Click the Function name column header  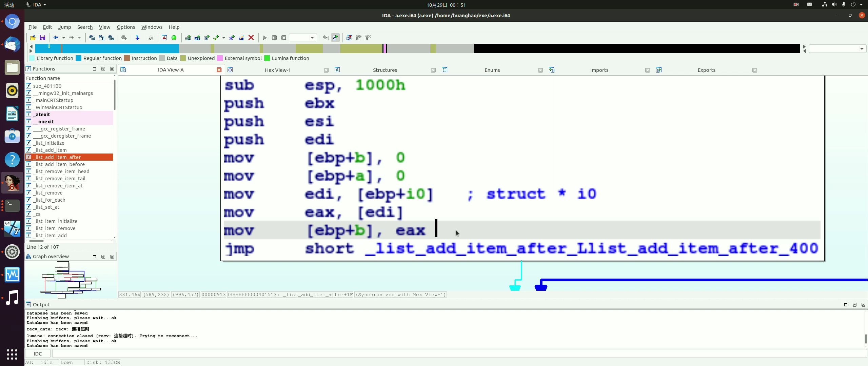point(69,78)
